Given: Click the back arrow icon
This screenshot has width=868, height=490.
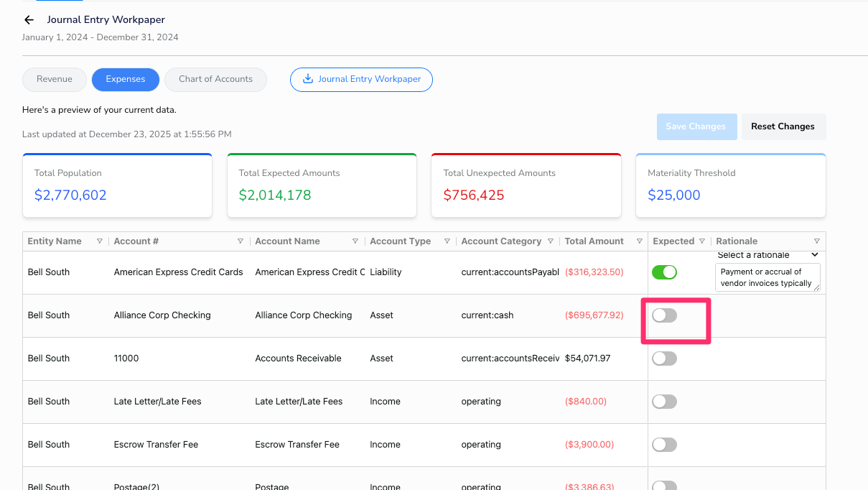Looking at the screenshot, I should (x=29, y=20).
